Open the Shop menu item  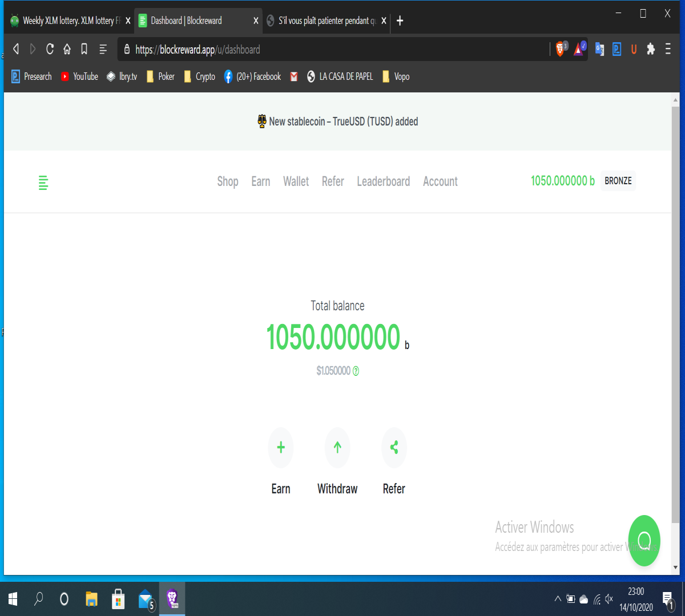click(228, 181)
